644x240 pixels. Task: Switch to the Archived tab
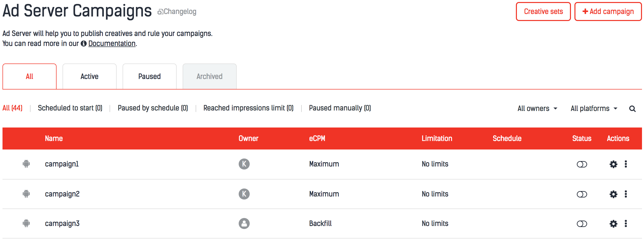[x=209, y=76]
